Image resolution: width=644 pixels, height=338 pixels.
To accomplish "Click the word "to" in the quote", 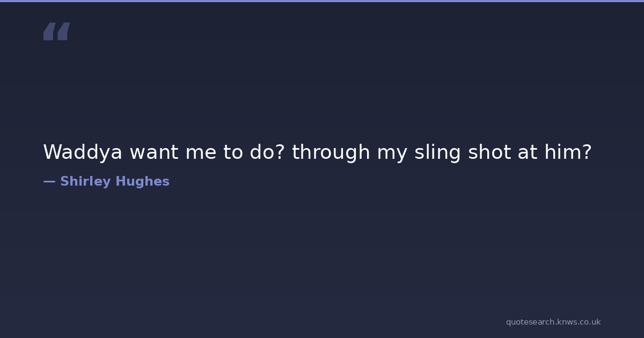I will [x=233, y=152].
